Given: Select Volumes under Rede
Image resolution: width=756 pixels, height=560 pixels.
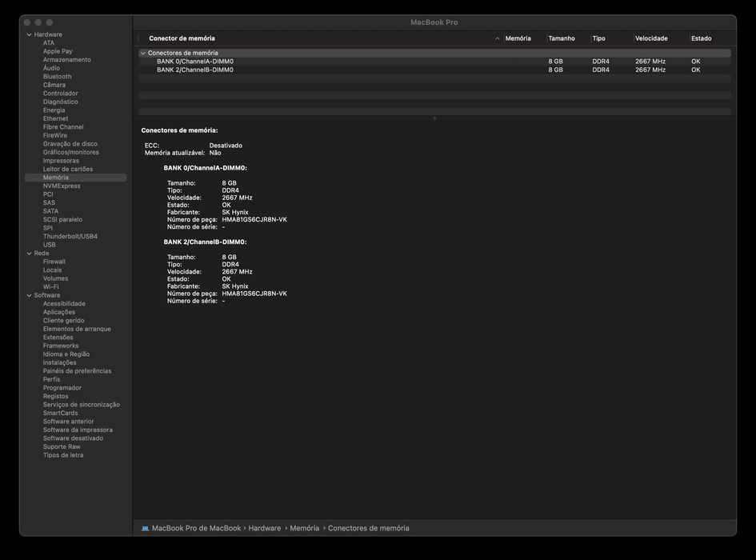Looking at the screenshot, I should (55, 278).
